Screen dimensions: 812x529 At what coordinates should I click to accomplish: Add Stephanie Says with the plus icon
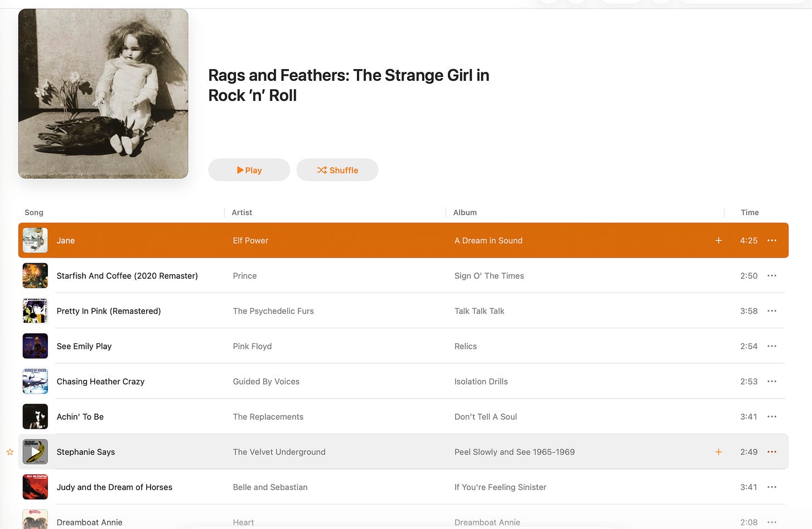(x=718, y=452)
